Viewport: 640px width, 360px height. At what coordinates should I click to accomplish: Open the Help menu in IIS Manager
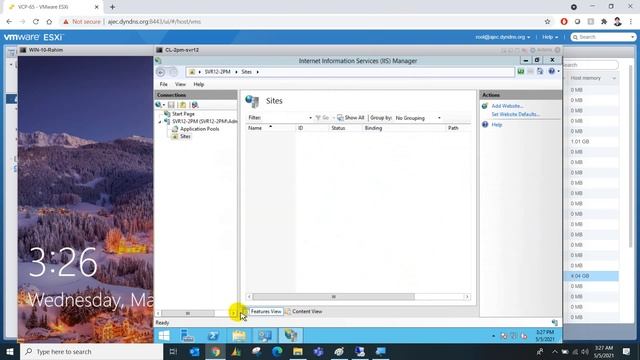(199, 84)
